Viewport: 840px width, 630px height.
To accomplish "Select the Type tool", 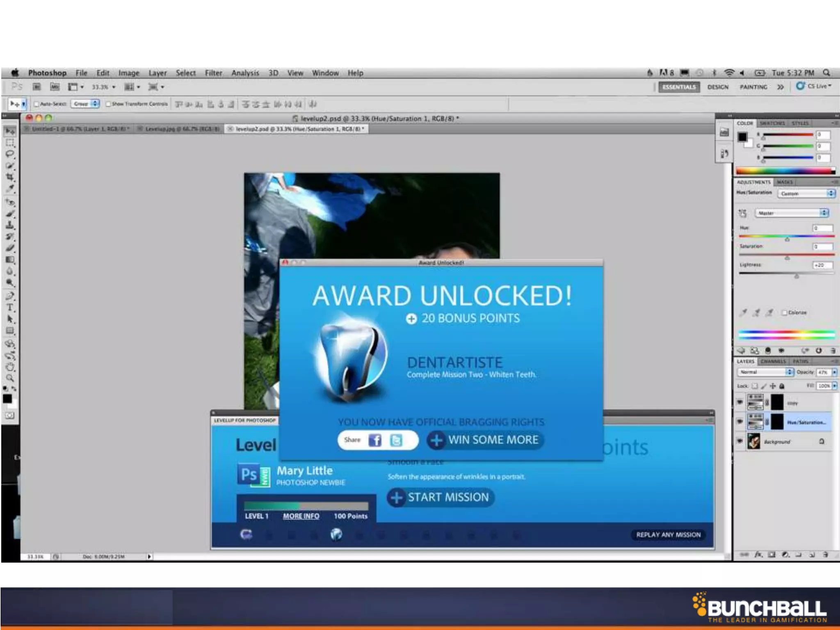I will coord(10,308).
